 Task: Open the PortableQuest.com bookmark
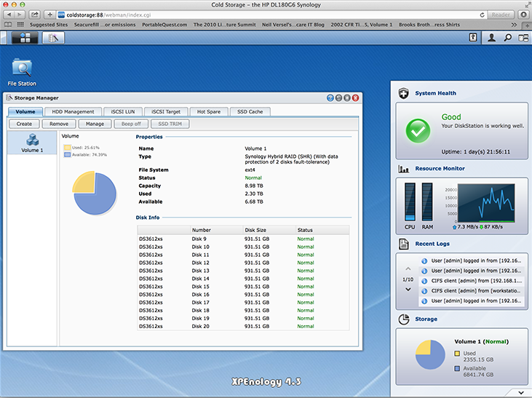(x=164, y=24)
